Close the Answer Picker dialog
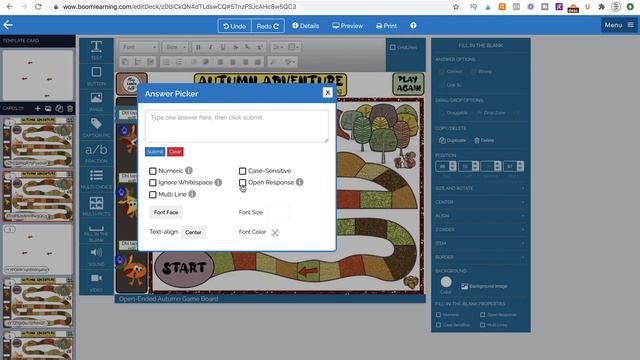This screenshot has height=360, width=640. (x=327, y=93)
